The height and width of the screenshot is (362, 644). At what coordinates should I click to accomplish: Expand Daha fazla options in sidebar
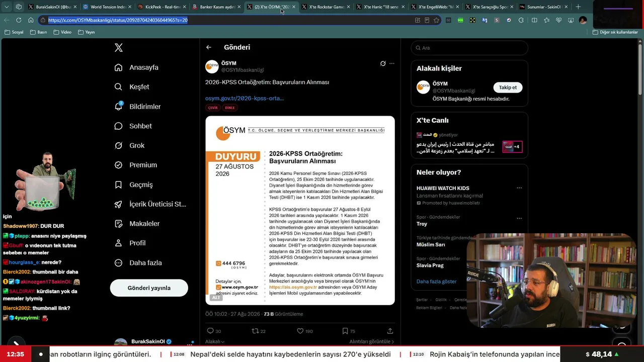[138, 263]
